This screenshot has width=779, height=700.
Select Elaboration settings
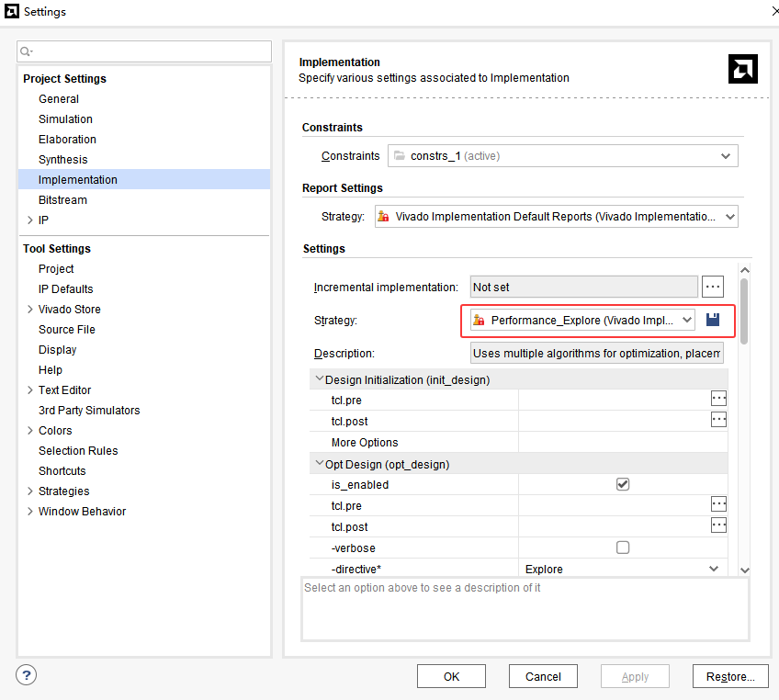point(68,140)
